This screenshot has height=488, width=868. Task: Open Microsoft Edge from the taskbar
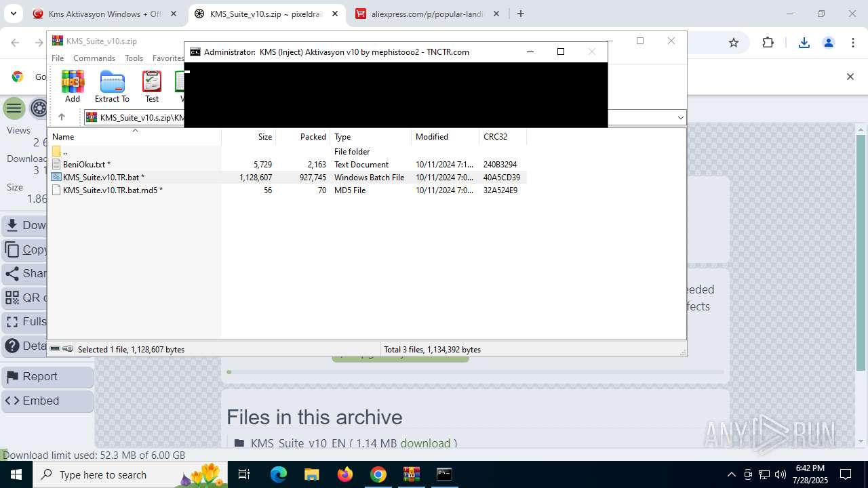[279, 474]
